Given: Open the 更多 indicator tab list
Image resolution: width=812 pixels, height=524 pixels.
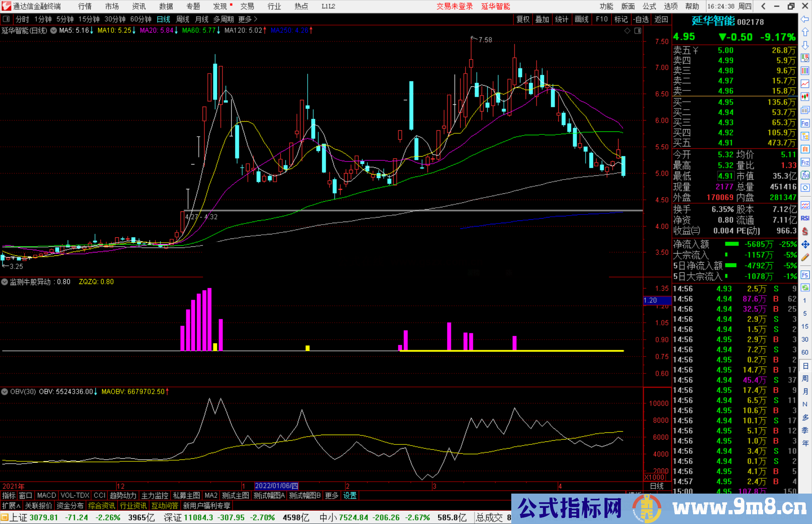Looking at the screenshot, I should [332, 495].
